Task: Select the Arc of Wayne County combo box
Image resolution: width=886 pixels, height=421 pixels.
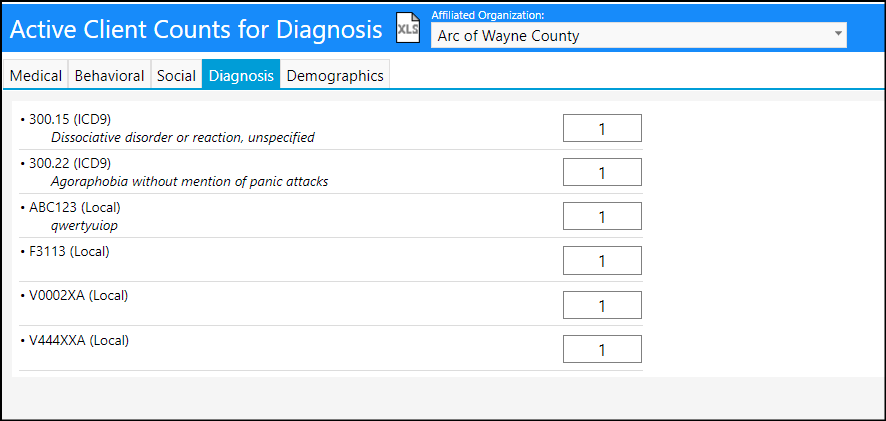Action: coord(639,36)
